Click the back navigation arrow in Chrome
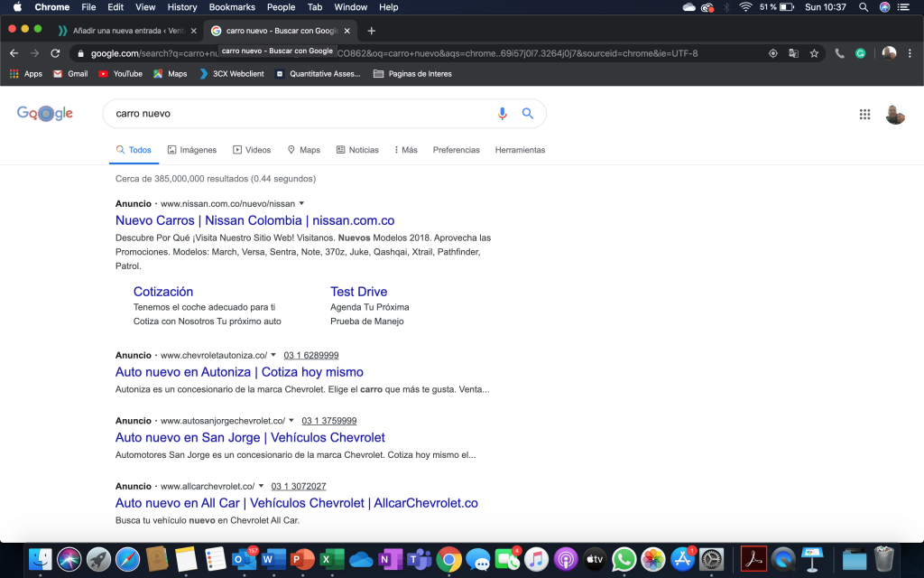 pos(14,53)
